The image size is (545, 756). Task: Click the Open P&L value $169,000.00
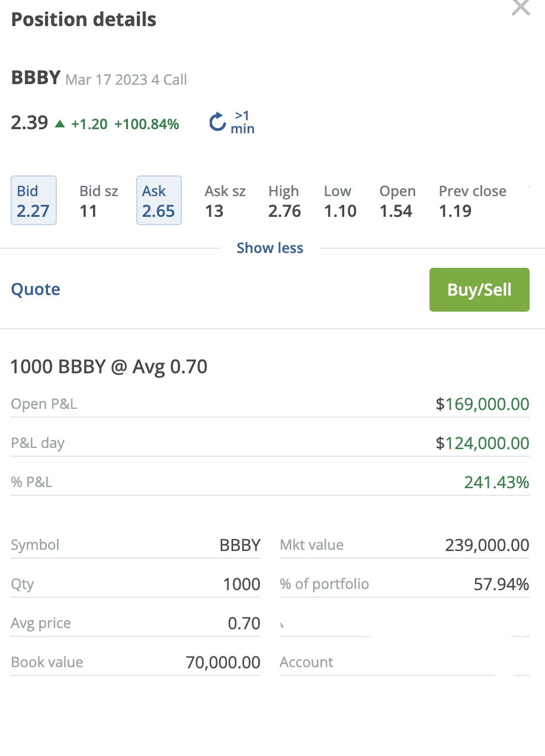482,404
